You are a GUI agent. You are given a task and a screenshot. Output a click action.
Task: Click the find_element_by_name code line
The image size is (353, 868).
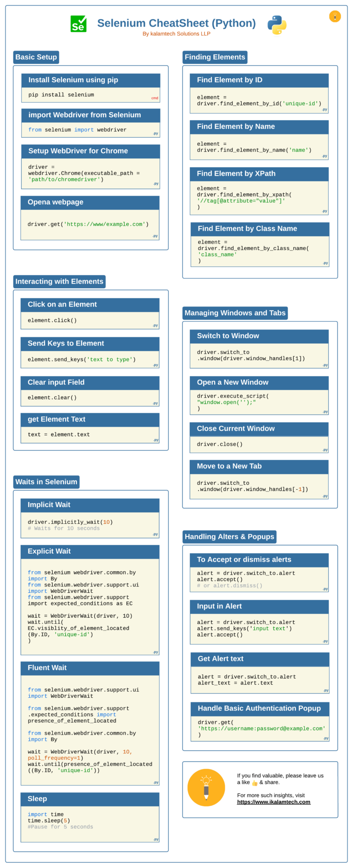pos(254,150)
